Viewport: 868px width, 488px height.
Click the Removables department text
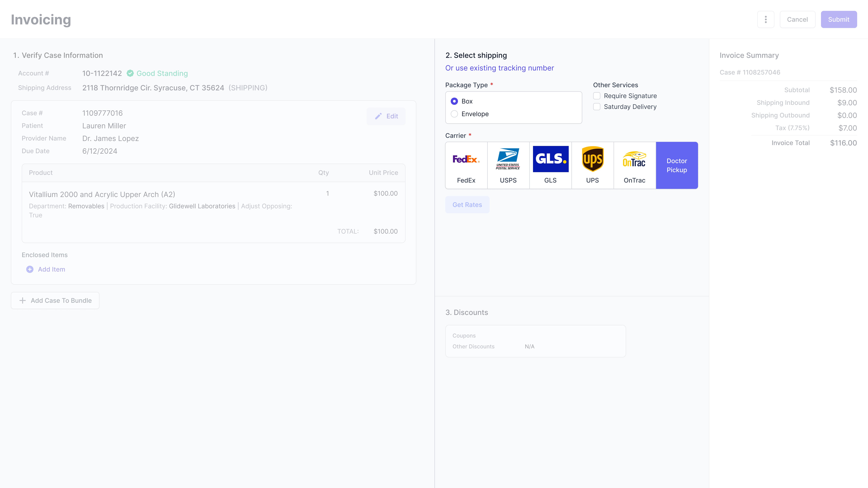pyautogui.click(x=86, y=206)
